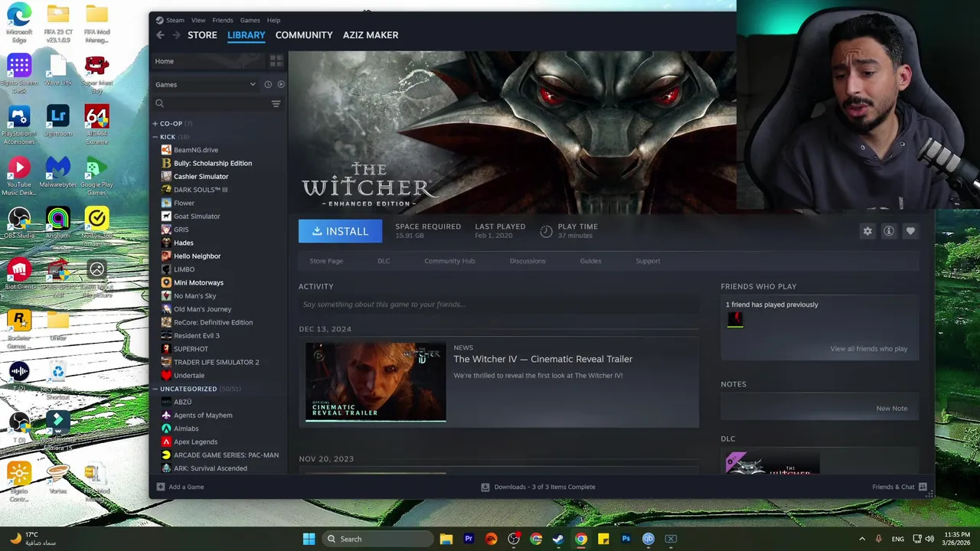Open Downloads status in bottom bar
The width and height of the screenshot is (980, 551).
538,487
